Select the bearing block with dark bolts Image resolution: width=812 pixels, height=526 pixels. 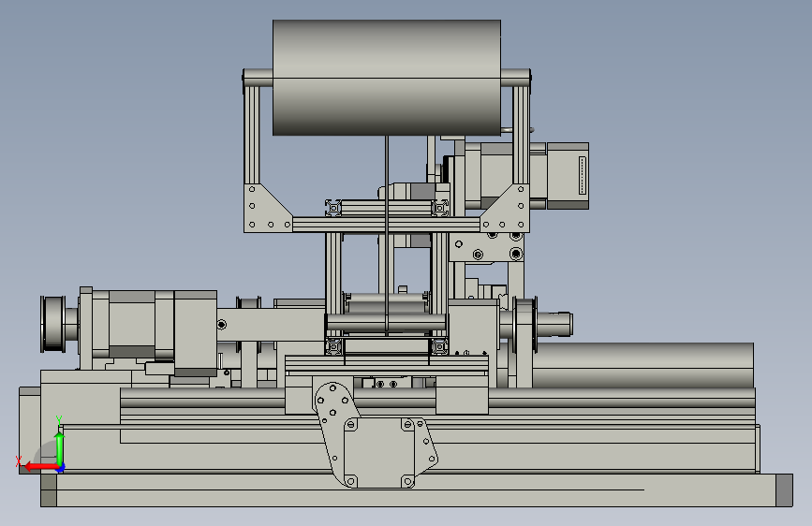(x=487, y=248)
